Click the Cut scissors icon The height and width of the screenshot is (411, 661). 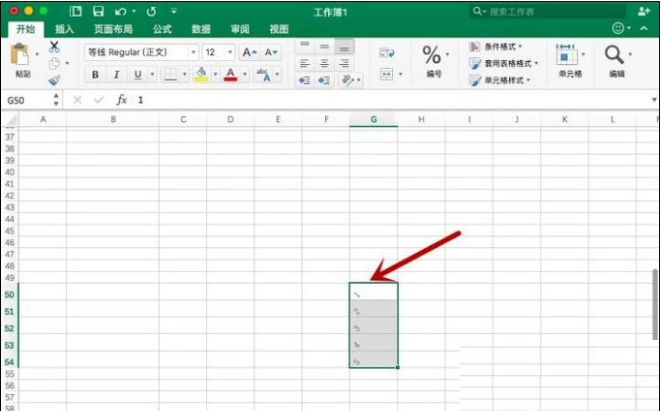54,46
